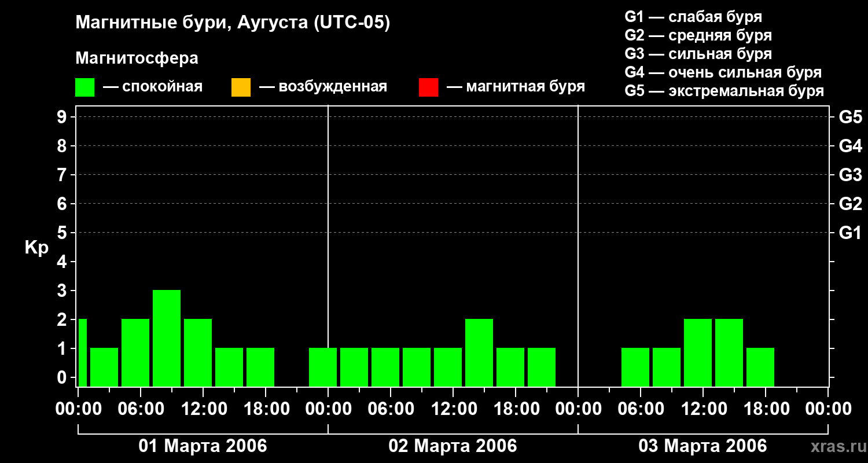Click the G1 слабая буря legend entry
868x463 pixels.
pos(693,17)
